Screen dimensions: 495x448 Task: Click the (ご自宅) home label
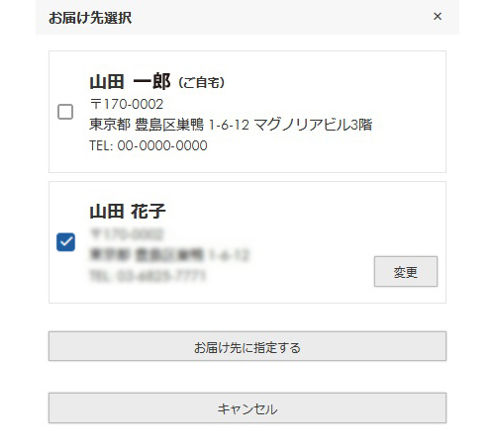(202, 82)
